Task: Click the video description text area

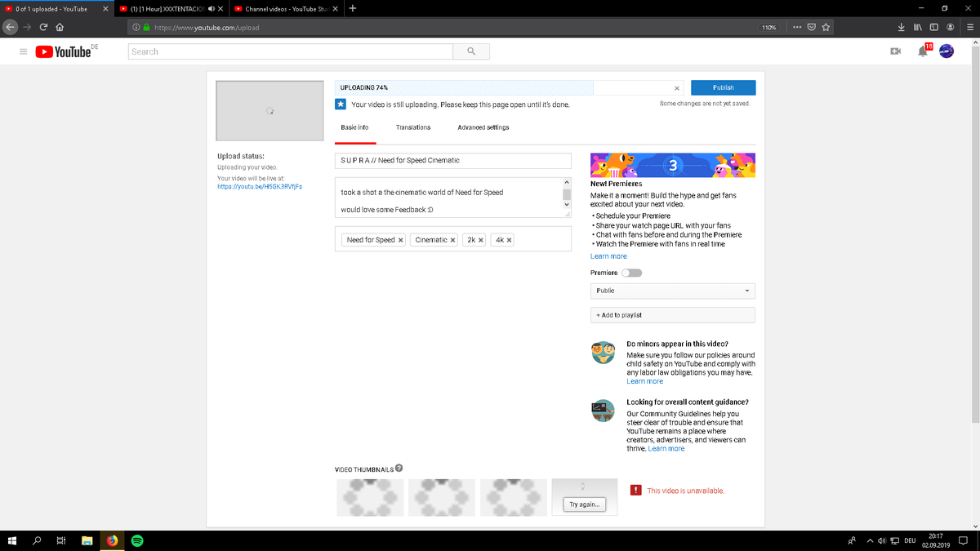Action: pyautogui.click(x=448, y=198)
